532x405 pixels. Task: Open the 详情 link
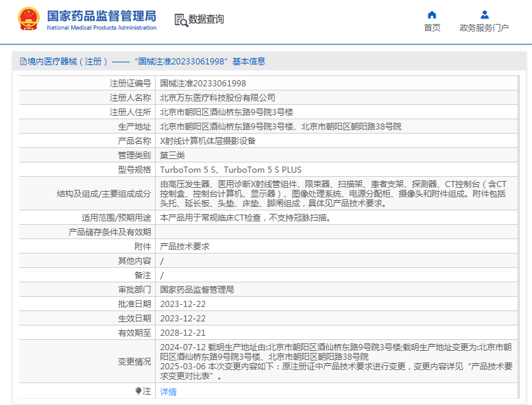click(x=168, y=392)
